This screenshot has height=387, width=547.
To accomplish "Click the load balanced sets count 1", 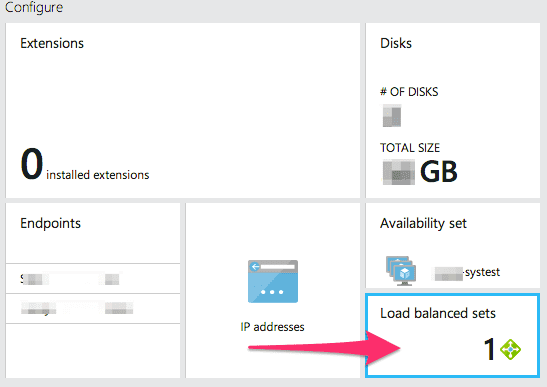I will tap(489, 349).
